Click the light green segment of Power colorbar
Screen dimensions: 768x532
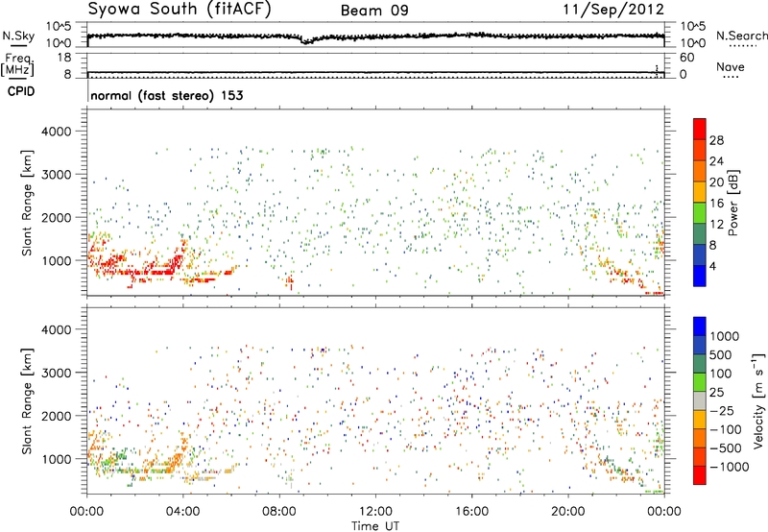click(x=700, y=213)
